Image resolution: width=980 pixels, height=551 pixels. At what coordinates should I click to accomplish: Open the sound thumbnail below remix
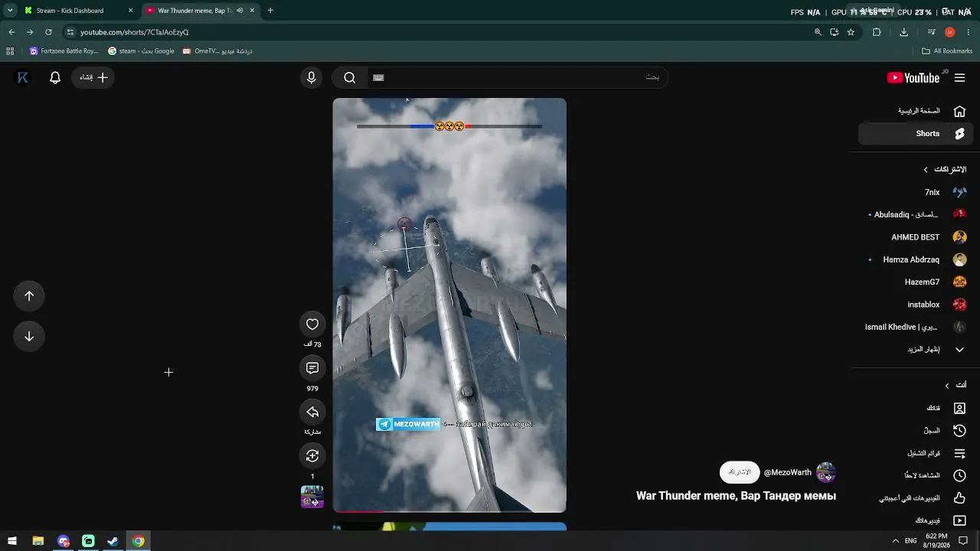pyautogui.click(x=312, y=497)
